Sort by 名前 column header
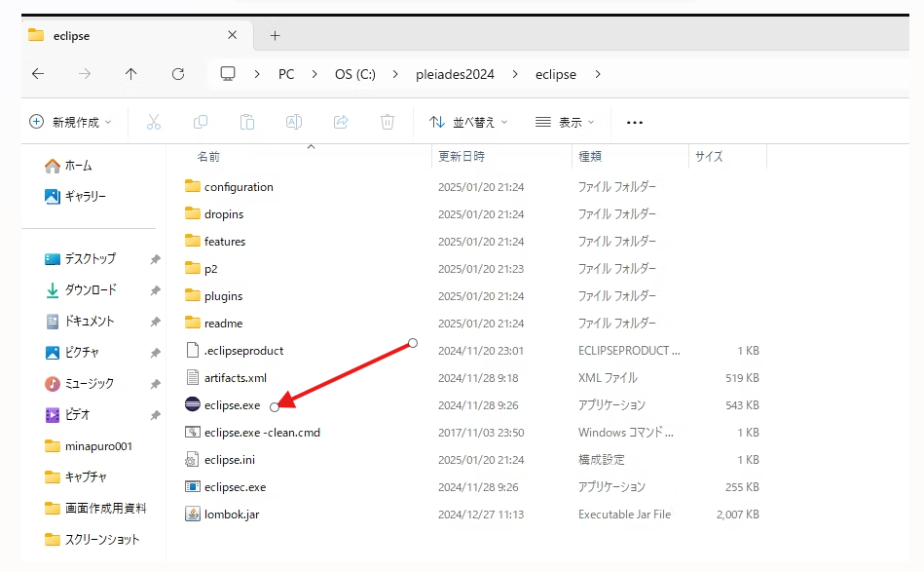Image resolution: width=924 pixels, height=572 pixels. coord(208,156)
